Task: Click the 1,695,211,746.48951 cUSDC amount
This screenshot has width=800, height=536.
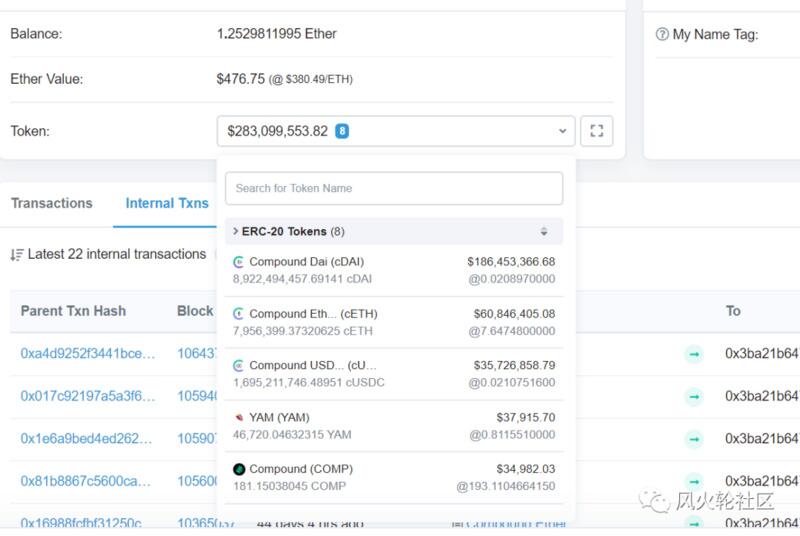Action: click(309, 383)
